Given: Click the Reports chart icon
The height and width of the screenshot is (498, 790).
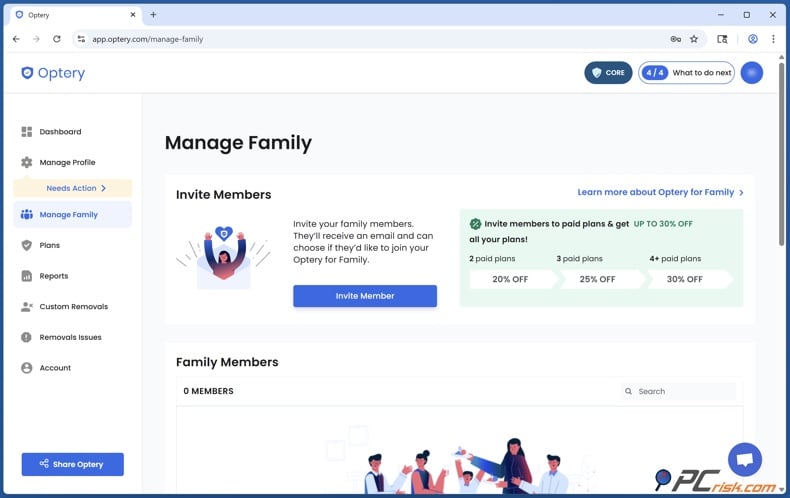Looking at the screenshot, I should pyautogui.click(x=27, y=276).
